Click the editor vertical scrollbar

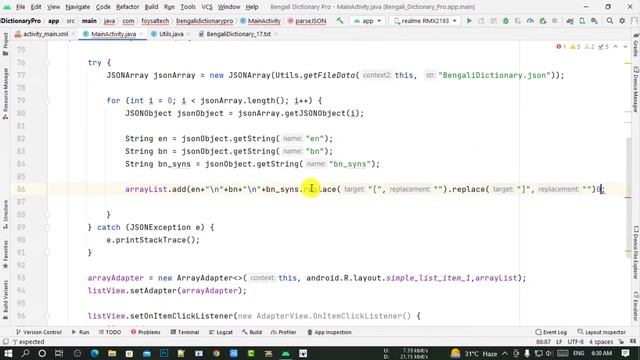point(628,197)
